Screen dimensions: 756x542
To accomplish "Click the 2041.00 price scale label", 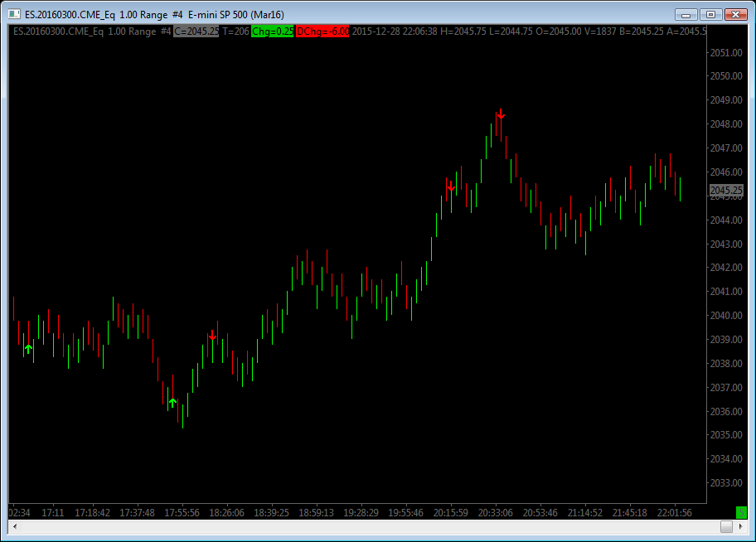I will pyautogui.click(x=726, y=292).
